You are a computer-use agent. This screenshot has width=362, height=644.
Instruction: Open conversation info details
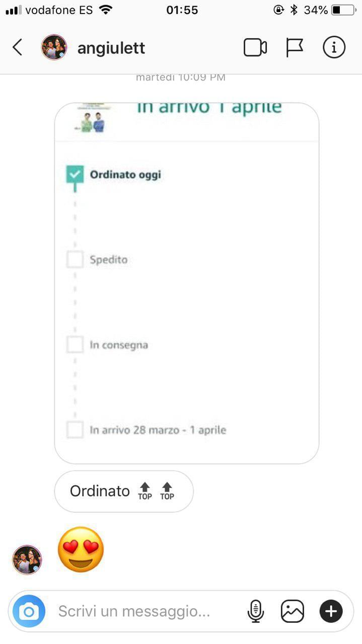coord(334,48)
